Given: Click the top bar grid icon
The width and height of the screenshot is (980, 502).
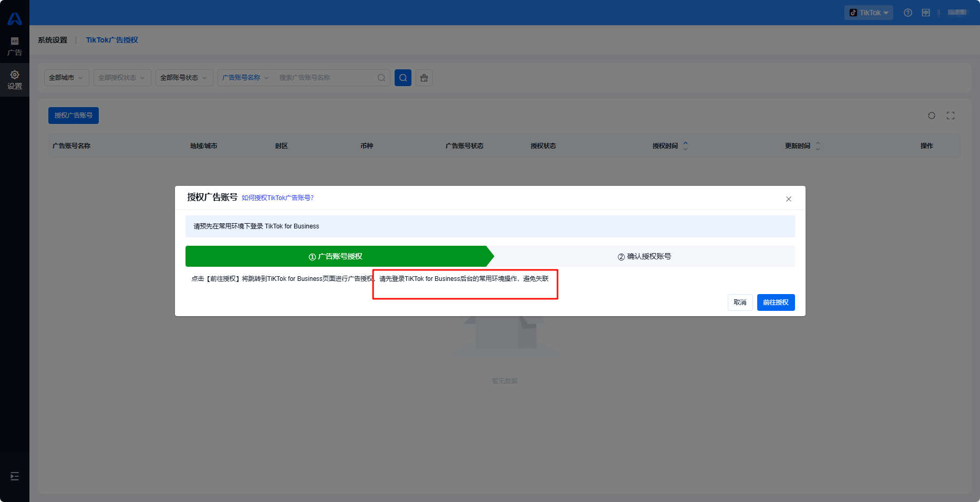Looking at the screenshot, I should (x=926, y=13).
